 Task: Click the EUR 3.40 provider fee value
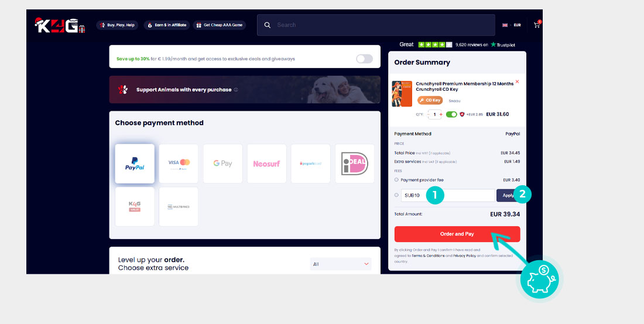tap(512, 180)
